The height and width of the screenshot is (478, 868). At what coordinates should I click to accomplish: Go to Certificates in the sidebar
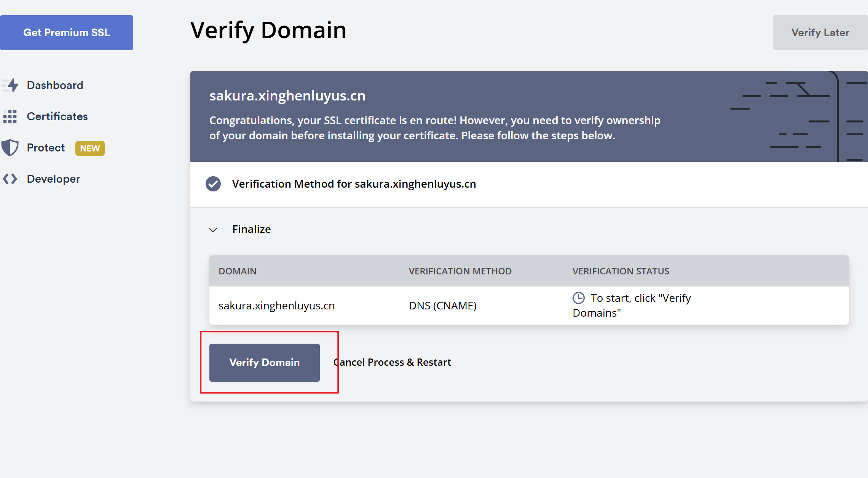pyautogui.click(x=57, y=116)
